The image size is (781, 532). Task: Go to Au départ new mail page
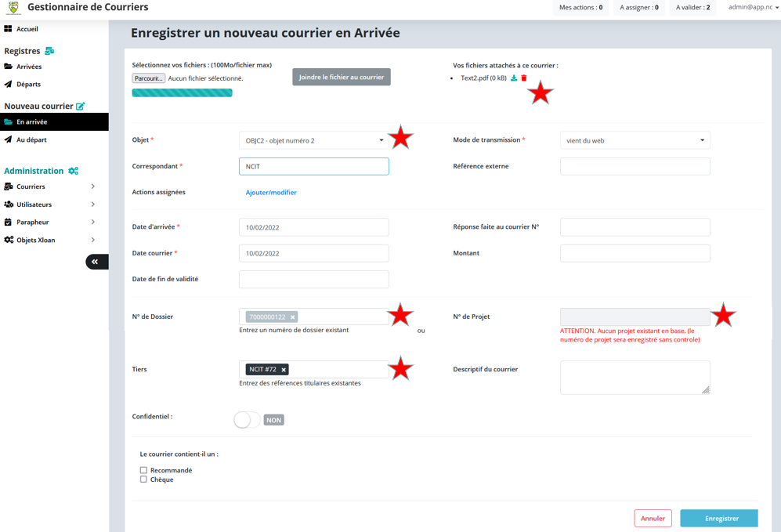pos(31,139)
